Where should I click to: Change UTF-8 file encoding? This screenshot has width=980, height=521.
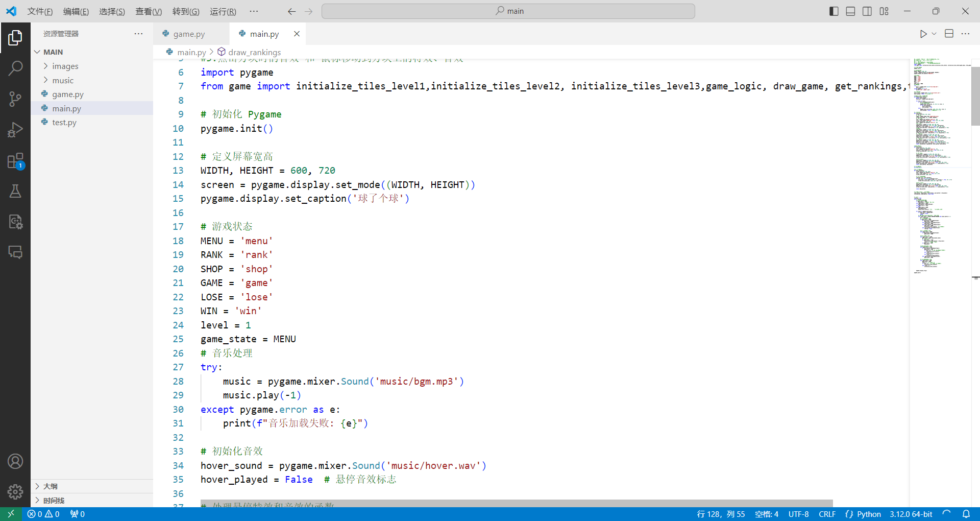(x=798, y=514)
